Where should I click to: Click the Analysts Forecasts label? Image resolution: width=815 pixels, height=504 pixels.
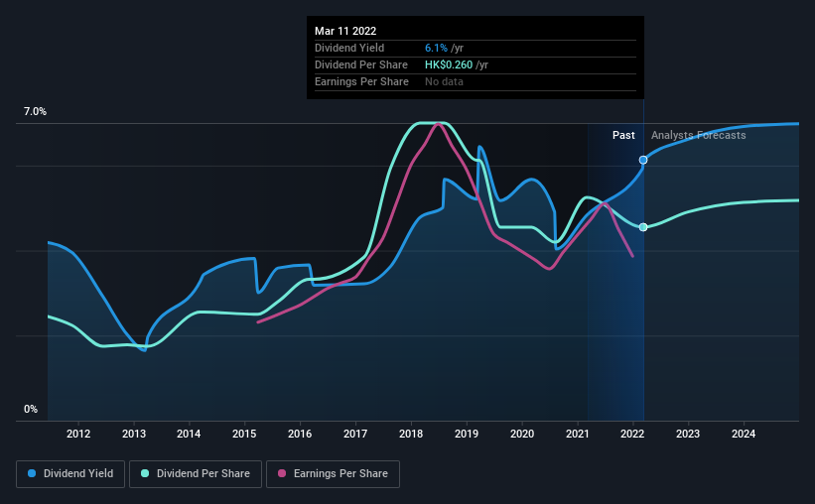(x=698, y=135)
